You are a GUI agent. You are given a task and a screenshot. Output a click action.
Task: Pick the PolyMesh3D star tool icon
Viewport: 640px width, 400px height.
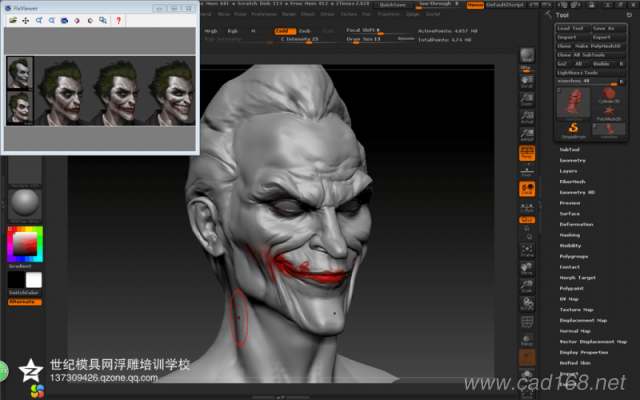coord(609,113)
